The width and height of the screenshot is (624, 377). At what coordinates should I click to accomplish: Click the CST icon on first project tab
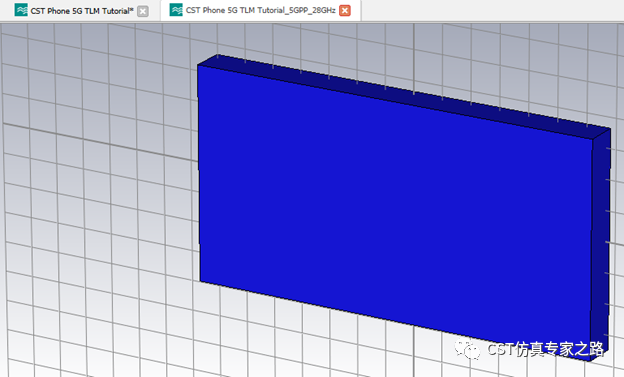21,10
